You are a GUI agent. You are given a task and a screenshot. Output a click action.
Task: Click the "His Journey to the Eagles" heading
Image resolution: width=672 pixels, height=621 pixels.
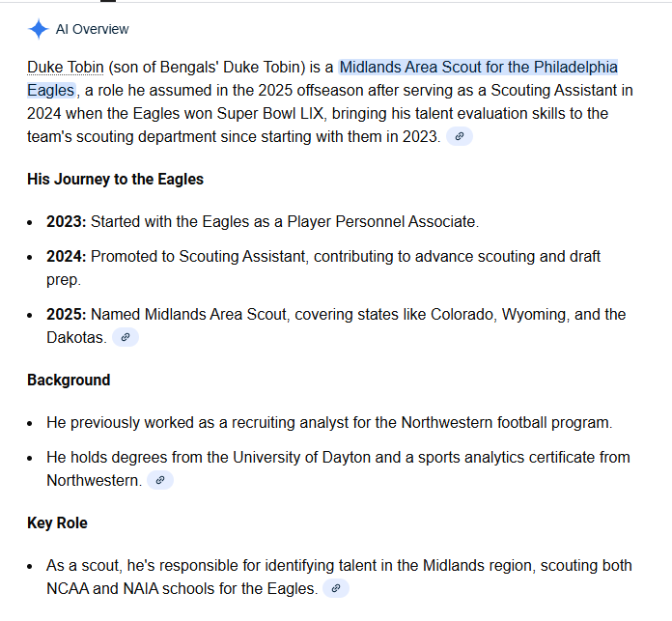tap(115, 180)
